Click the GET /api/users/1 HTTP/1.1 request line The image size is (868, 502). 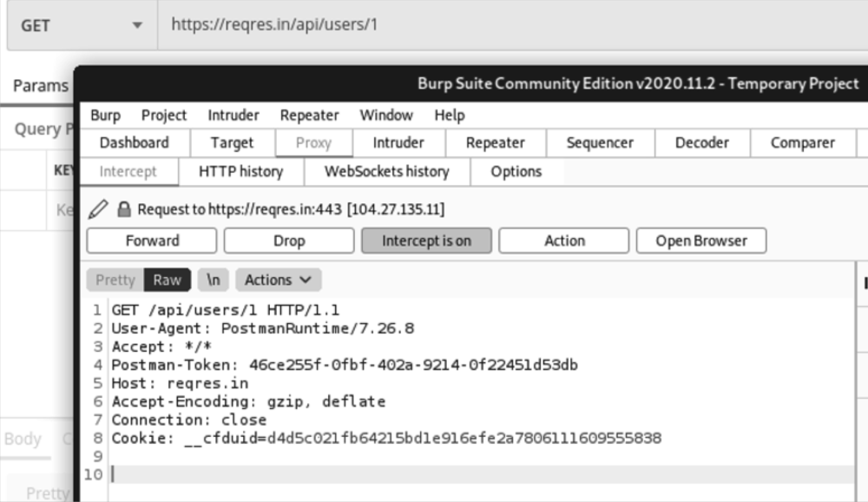point(226,310)
